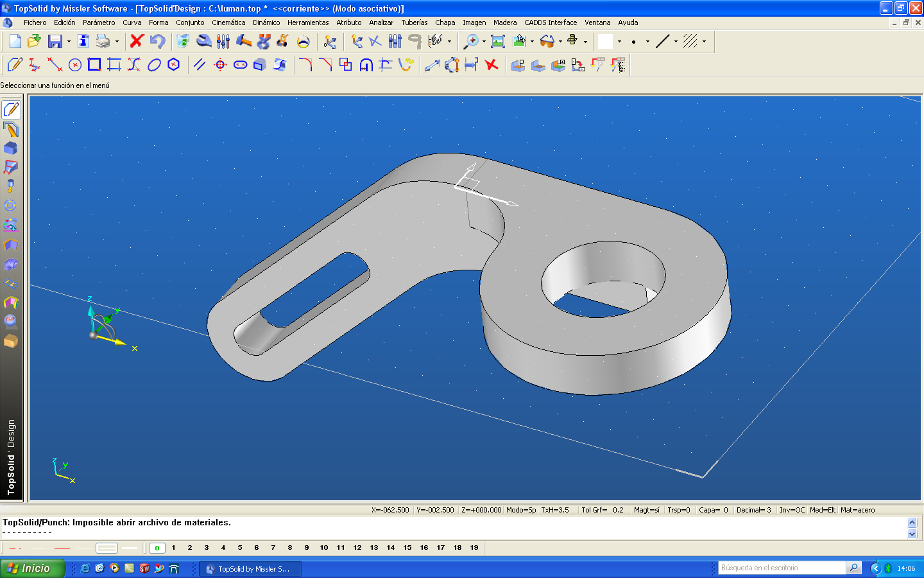Select layer 10 in the layer bar
The image size is (924, 578).
click(x=324, y=548)
